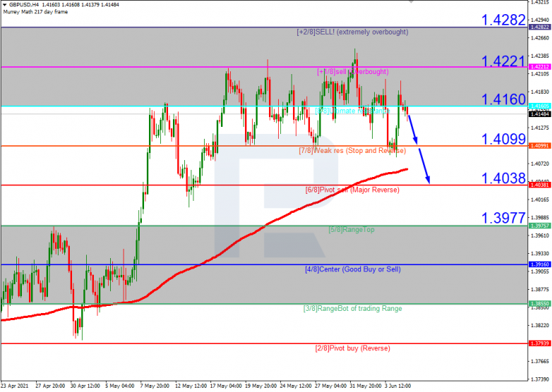The image size is (552, 392).
Task: Click the large blue 1.3977 price number
Action: point(503,218)
